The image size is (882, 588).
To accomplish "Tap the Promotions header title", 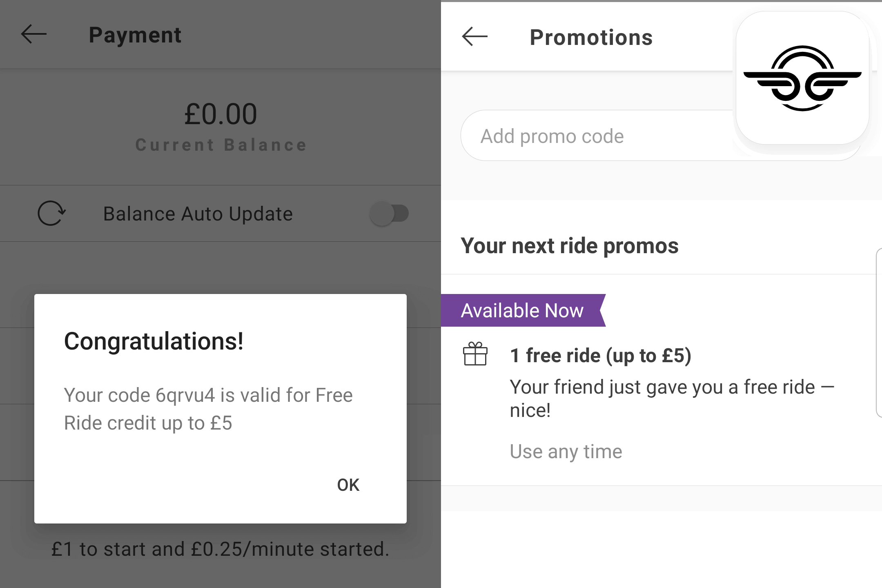I will click(x=591, y=38).
